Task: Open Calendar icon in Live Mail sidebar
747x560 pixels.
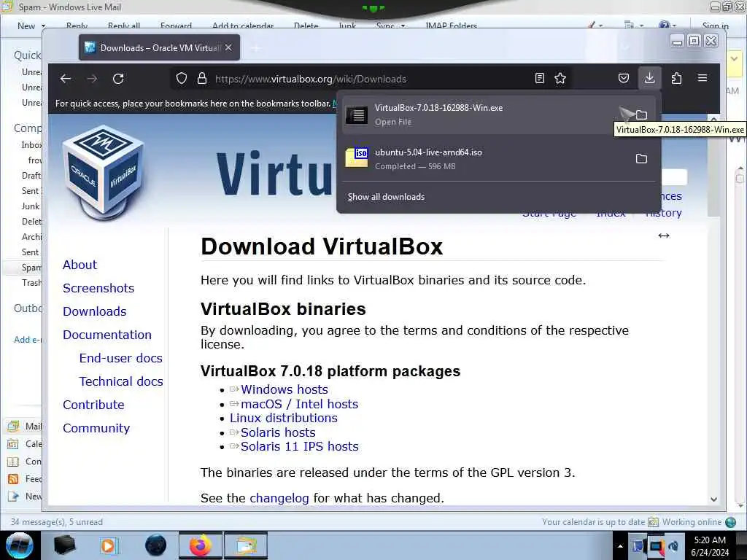Action: [13, 444]
